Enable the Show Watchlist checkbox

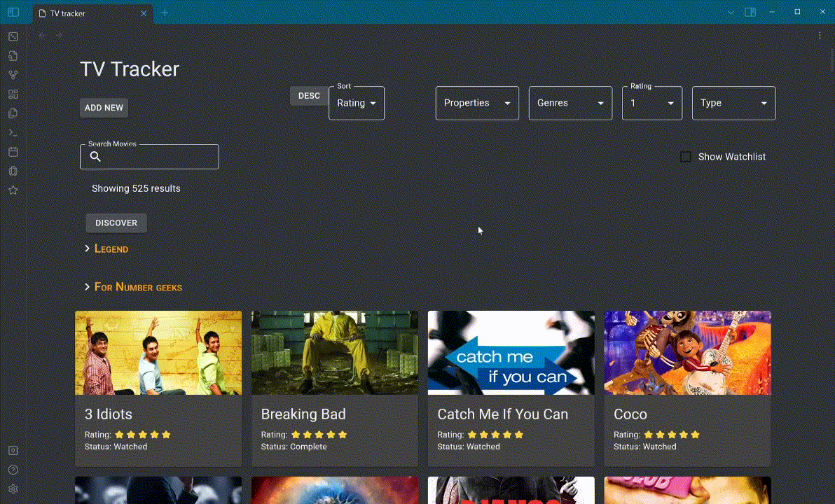coord(685,157)
